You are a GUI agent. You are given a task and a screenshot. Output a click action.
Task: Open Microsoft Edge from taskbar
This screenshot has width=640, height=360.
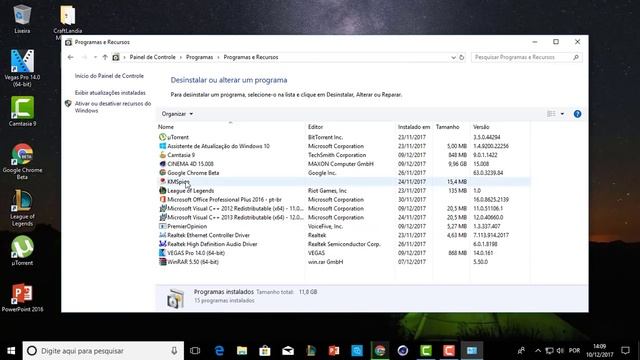(x=219, y=351)
